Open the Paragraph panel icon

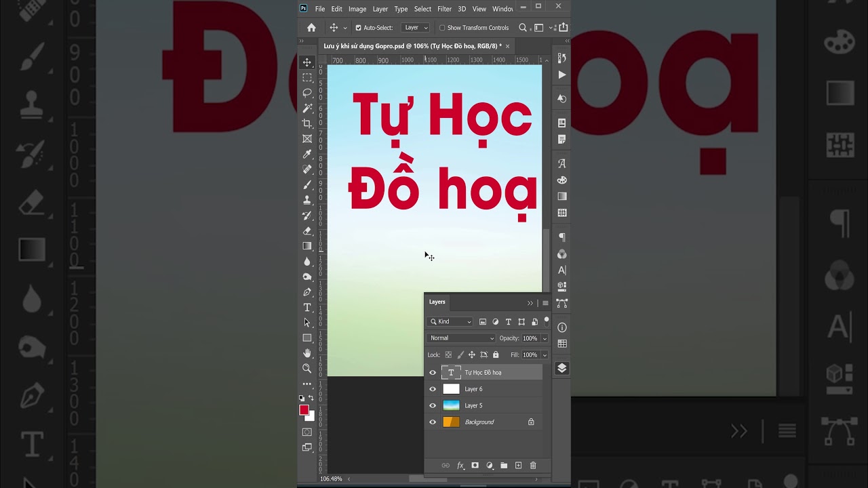tap(561, 237)
